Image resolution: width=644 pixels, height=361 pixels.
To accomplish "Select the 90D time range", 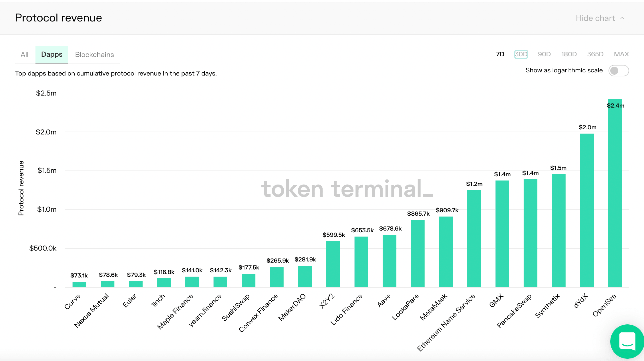I will pyautogui.click(x=544, y=54).
